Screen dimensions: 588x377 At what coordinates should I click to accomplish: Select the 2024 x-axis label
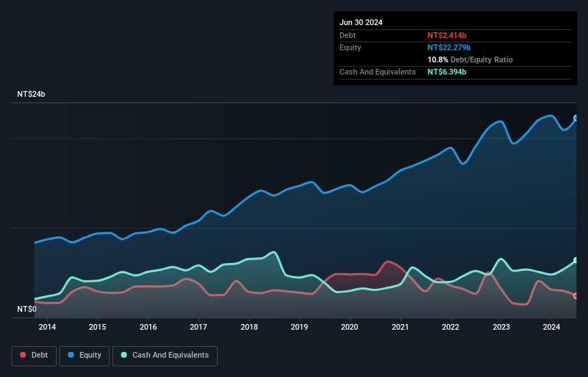point(551,327)
